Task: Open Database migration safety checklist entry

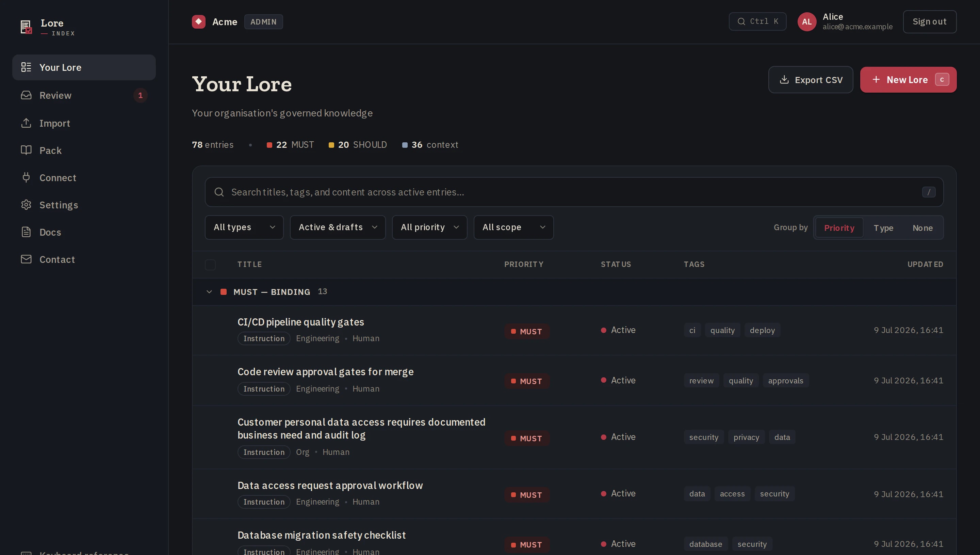Action: point(322,535)
